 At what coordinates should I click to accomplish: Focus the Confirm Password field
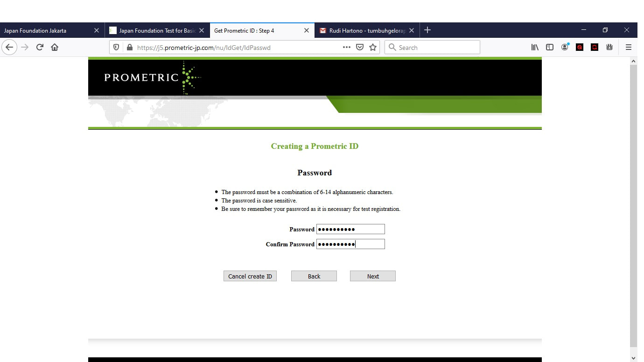pyautogui.click(x=350, y=244)
